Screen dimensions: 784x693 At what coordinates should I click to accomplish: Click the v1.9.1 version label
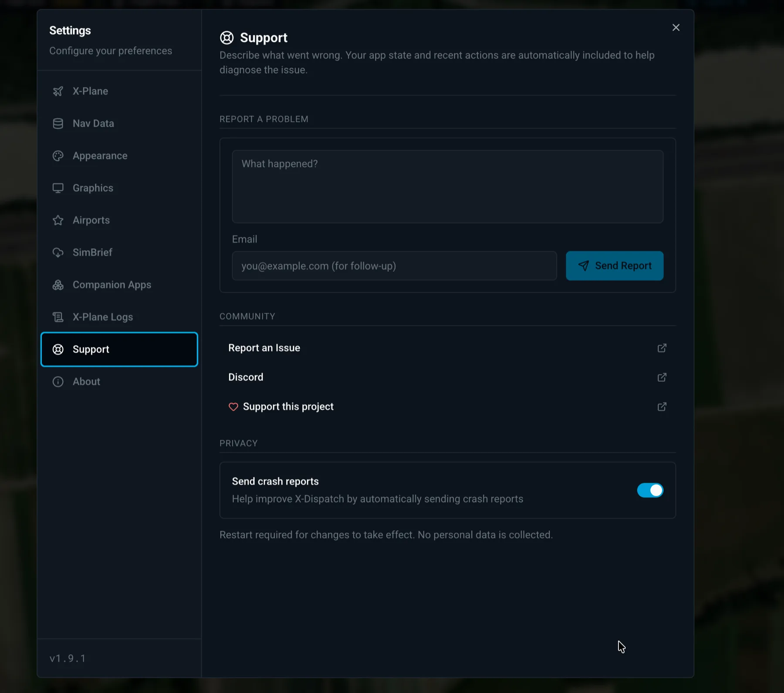tap(68, 658)
